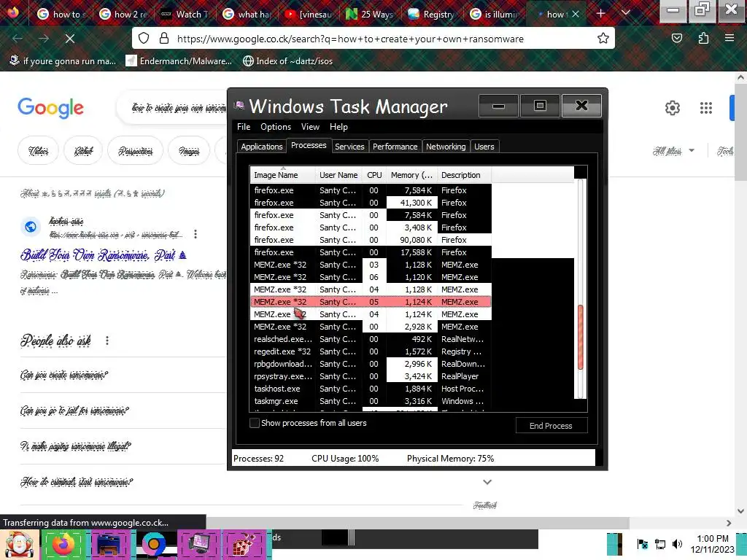Select the regedit.exe *32 process row
The width and height of the screenshot is (747, 560).
[371, 351]
